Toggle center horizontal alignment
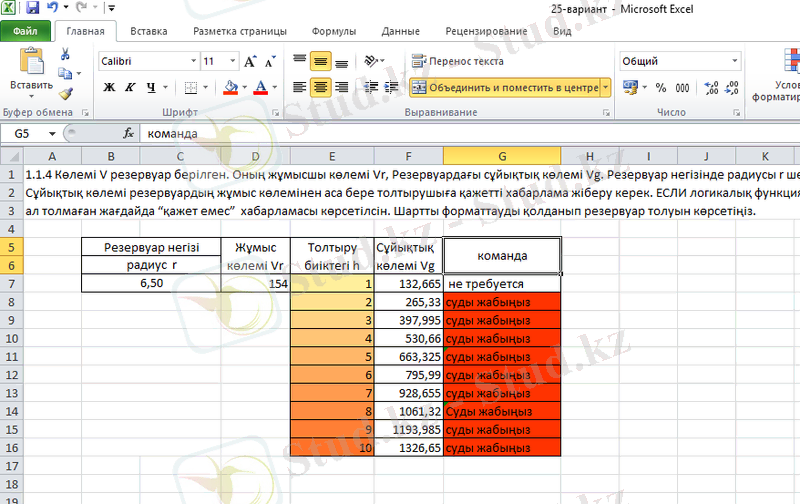This screenshot has height=504, width=800. pos(320,87)
